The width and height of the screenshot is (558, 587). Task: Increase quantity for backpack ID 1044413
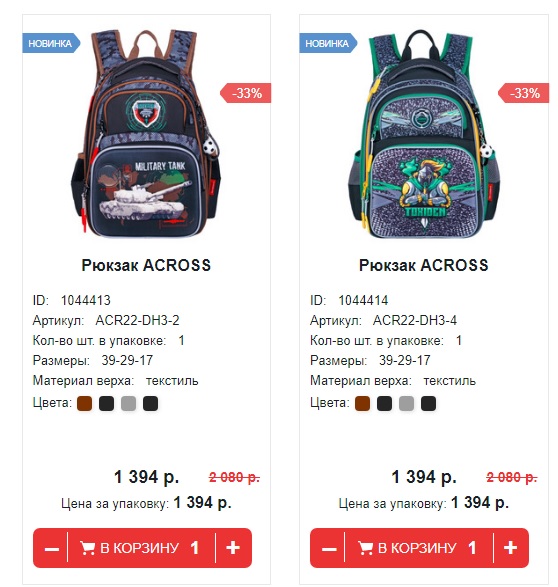pos(233,548)
